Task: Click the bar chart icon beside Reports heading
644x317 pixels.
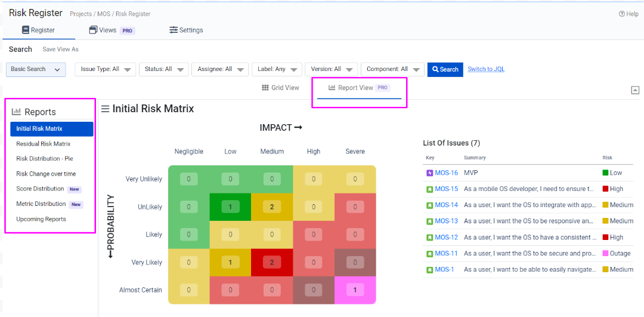Action: point(16,112)
